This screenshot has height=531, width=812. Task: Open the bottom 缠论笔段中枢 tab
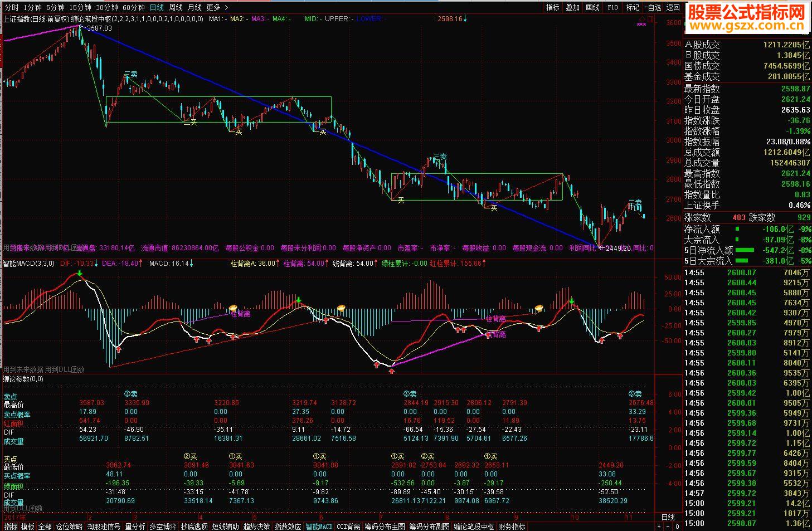pos(474,527)
